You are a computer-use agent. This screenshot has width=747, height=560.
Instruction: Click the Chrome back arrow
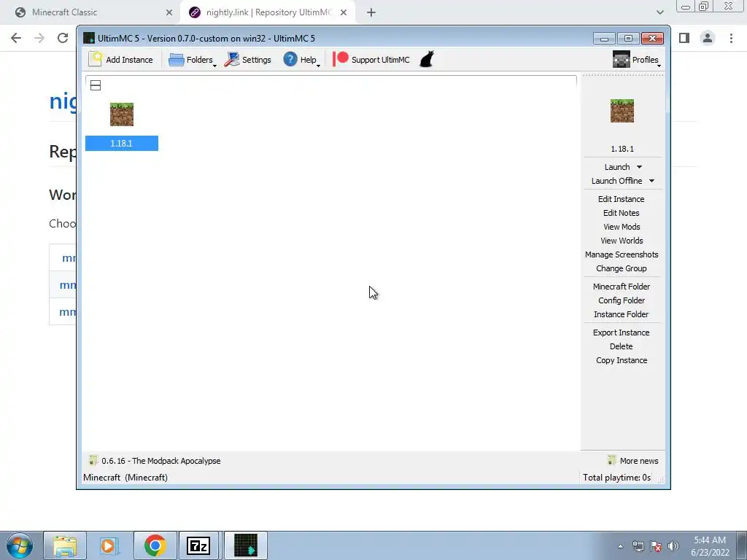pos(16,38)
